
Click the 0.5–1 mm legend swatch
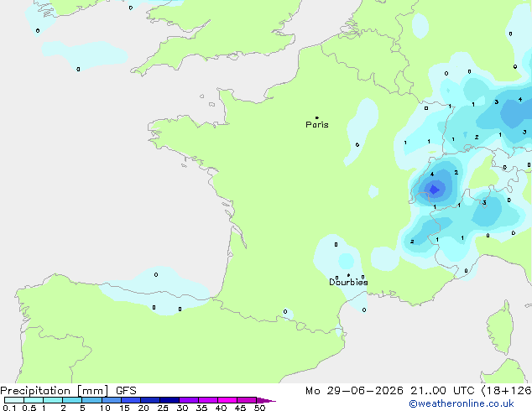pos(34,400)
